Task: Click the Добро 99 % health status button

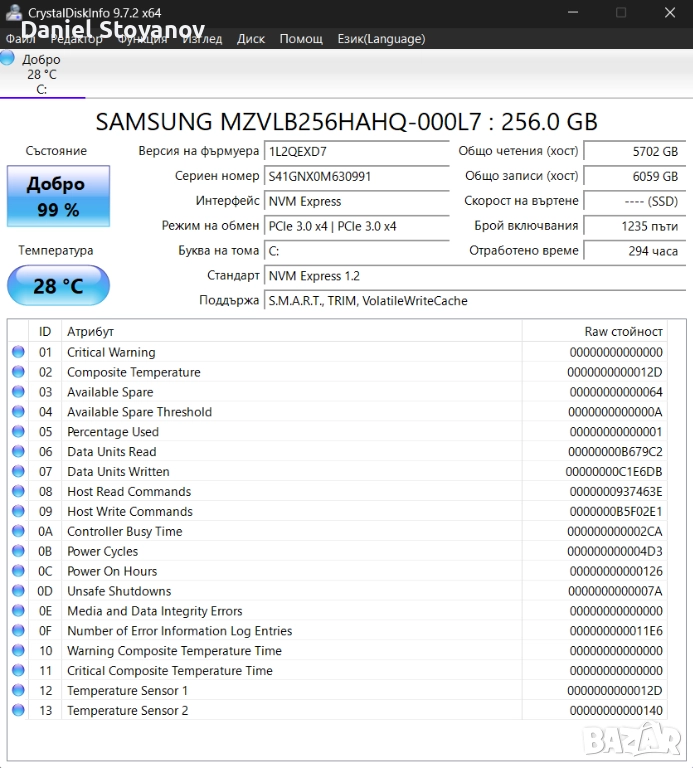Action: [58, 196]
